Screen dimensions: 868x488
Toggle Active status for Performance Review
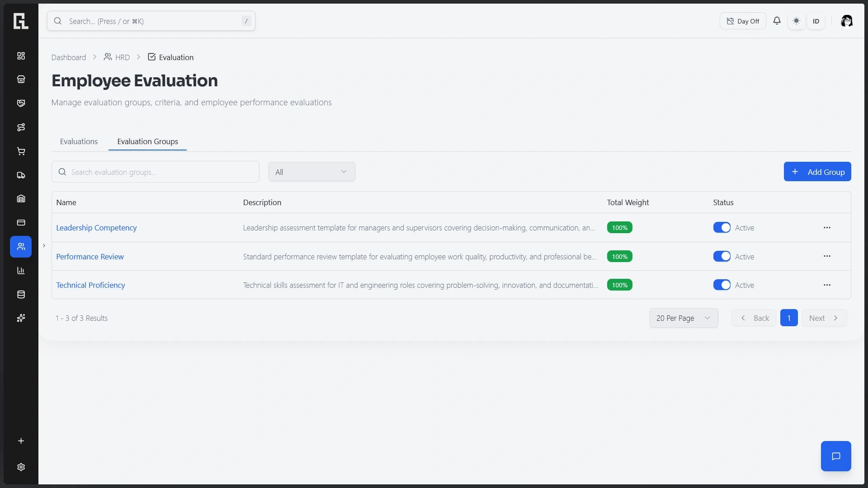tap(722, 256)
